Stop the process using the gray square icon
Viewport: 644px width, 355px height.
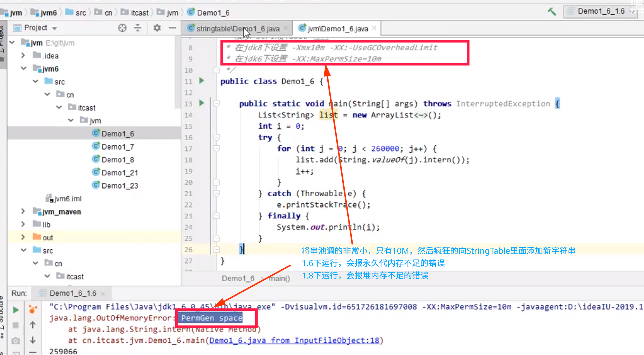pyautogui.click(x=15, y=325)
